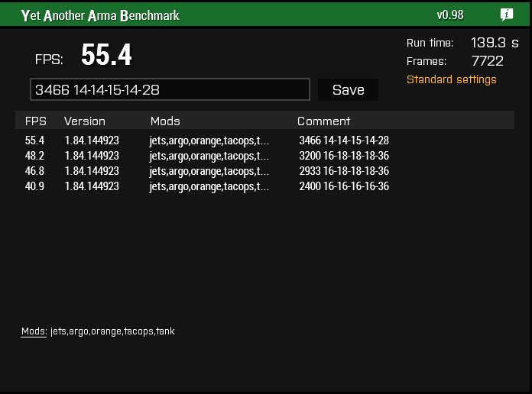532x394 pixels.
Task: Focus the comment input field
Action: click(x=170, y=89)
